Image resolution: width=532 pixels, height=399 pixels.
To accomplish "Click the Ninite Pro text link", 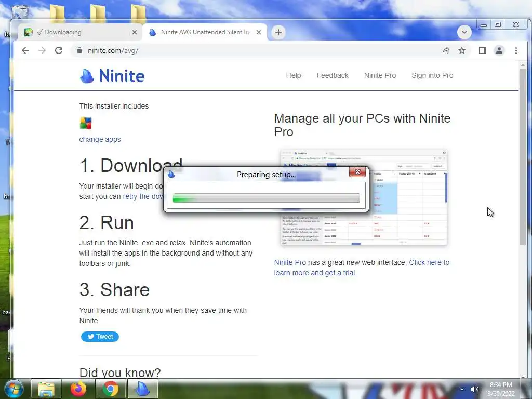I will pos(290,262).
